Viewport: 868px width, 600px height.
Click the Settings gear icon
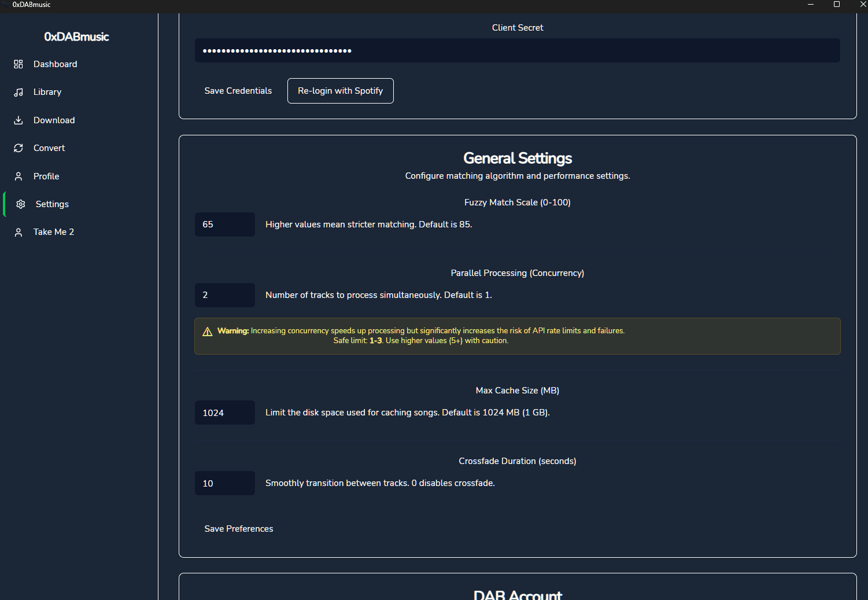[x=21, y=204]
